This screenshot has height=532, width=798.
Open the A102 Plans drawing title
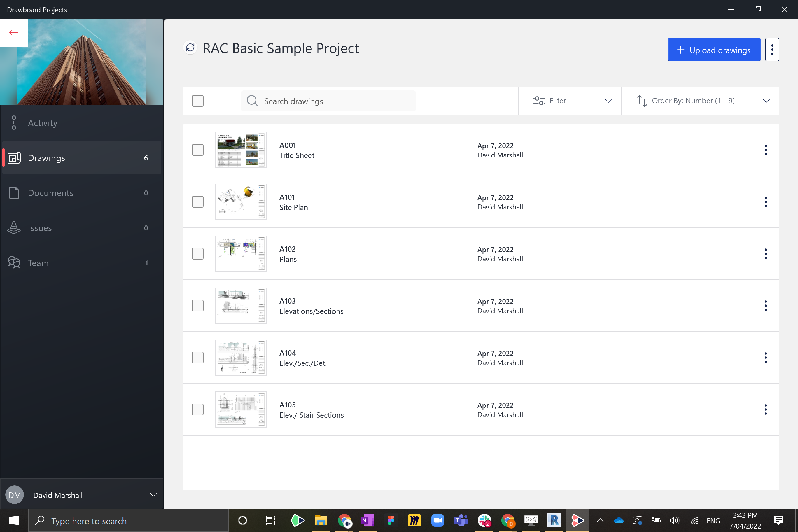click(288, 259)
